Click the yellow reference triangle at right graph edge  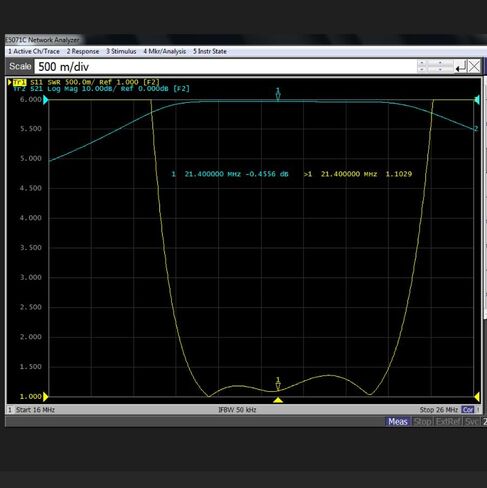477,397
